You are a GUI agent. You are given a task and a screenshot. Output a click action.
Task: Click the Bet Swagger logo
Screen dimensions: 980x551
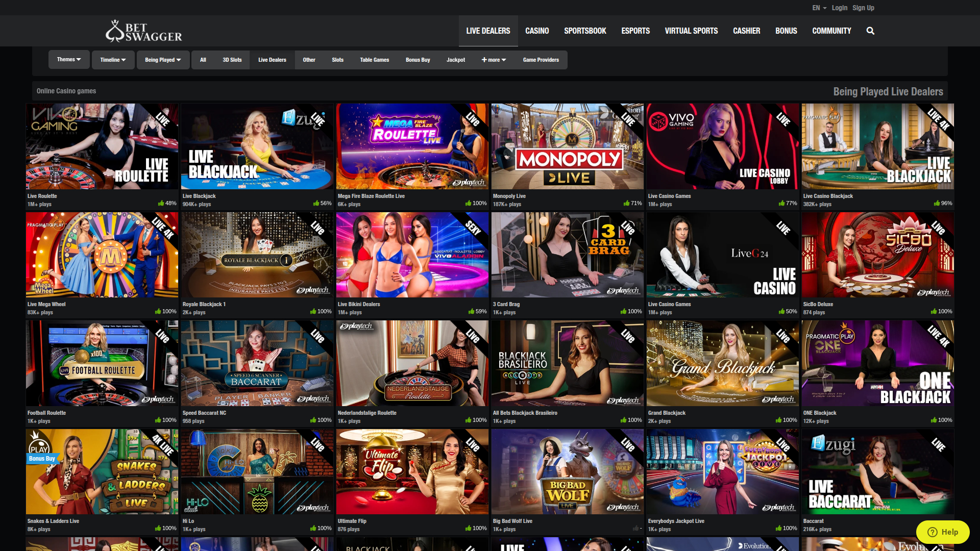click(143, 31)
